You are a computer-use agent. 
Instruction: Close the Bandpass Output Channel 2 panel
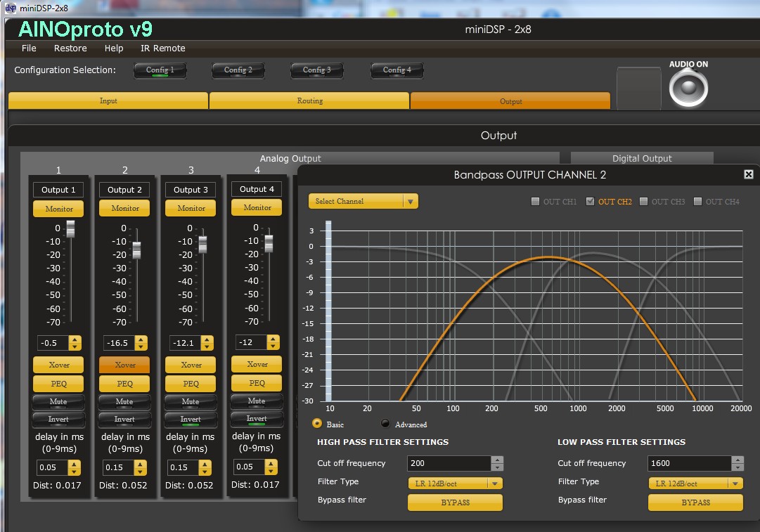click(748, 174)
